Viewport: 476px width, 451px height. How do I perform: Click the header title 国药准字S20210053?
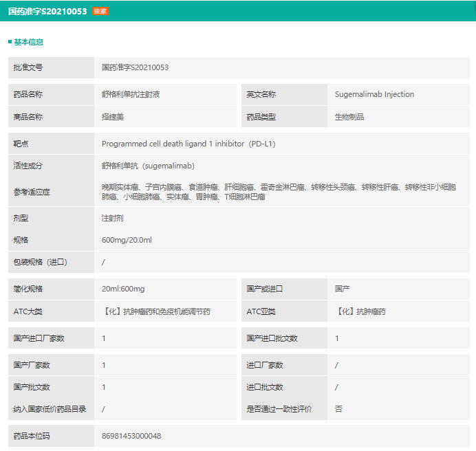coord(47,11)
